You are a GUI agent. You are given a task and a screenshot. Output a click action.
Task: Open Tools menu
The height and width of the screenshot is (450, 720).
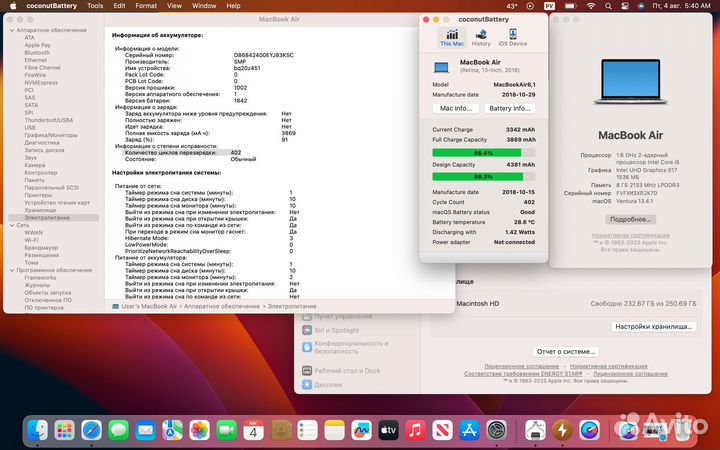click(95, 6)
